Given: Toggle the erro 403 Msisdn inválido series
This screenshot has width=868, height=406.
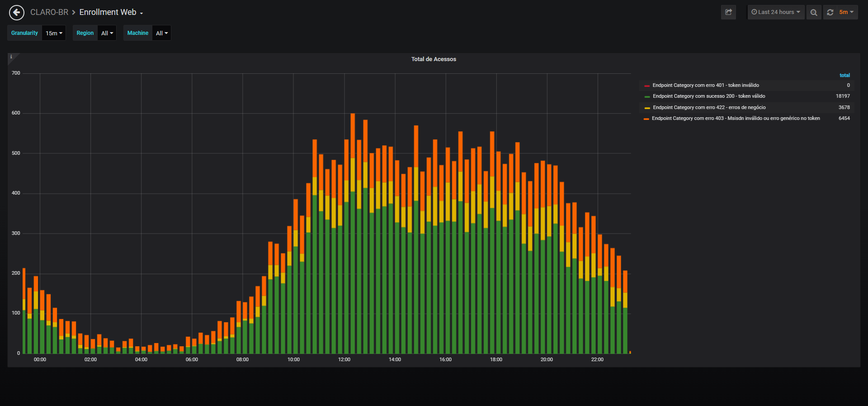Looking at the screenshot, I should [x=736, y=118].
